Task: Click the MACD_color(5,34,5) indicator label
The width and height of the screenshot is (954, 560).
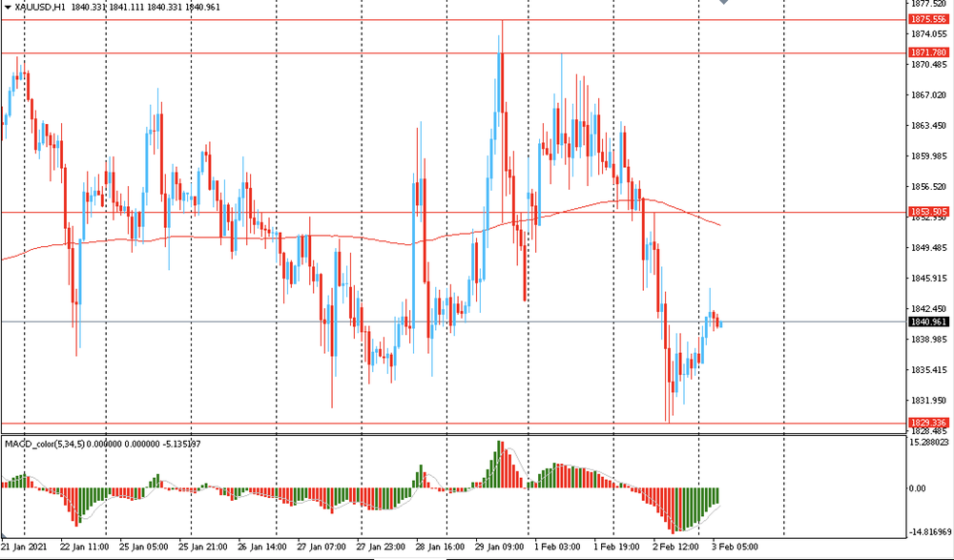Action: tap(48, 445)
